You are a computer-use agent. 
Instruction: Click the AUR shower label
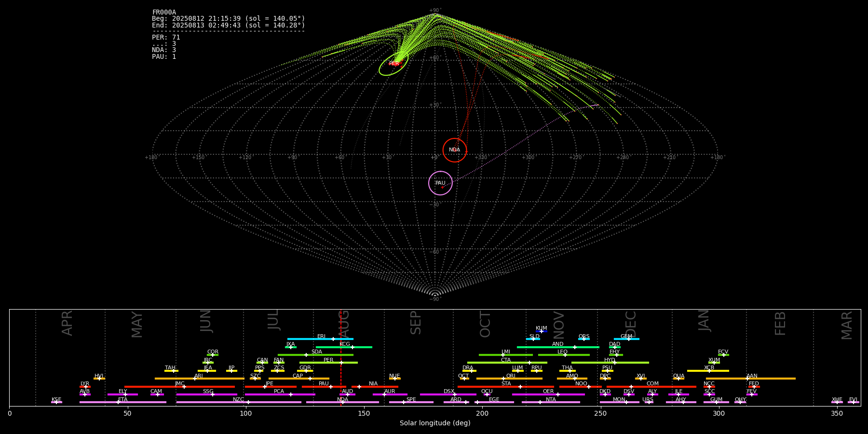coord(390,392)
